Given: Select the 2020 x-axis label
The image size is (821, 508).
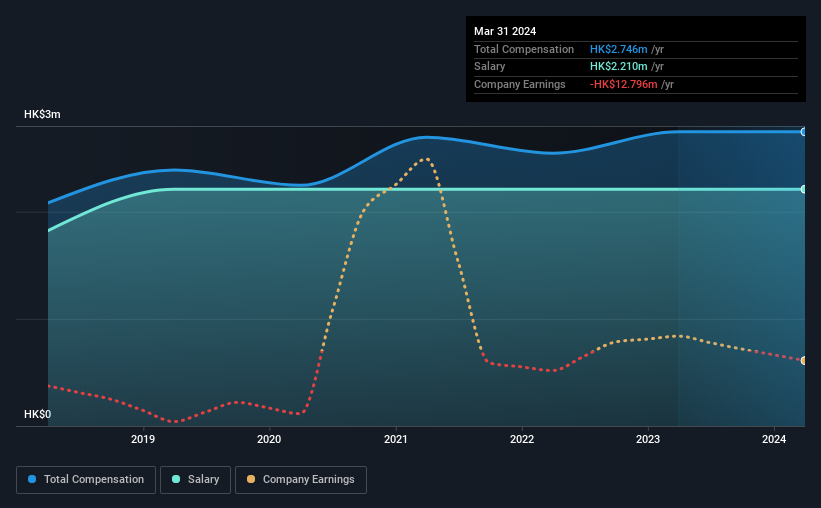Looking at the screenshot, I should click(269, 439).
